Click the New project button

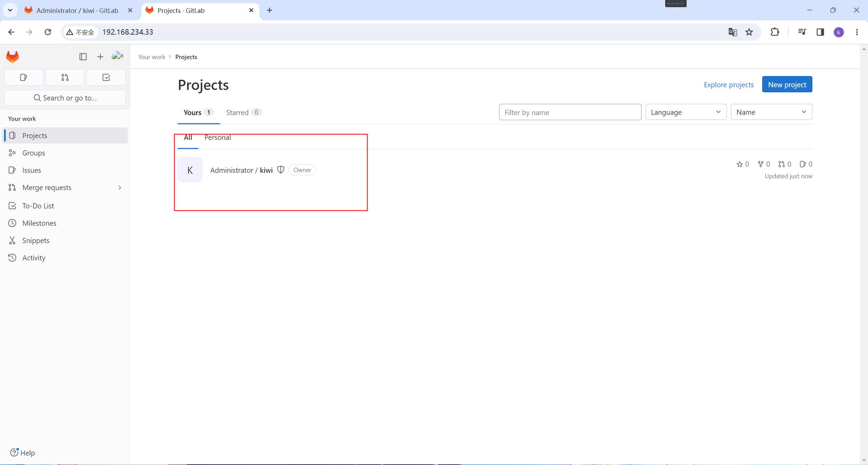[787, 85]
